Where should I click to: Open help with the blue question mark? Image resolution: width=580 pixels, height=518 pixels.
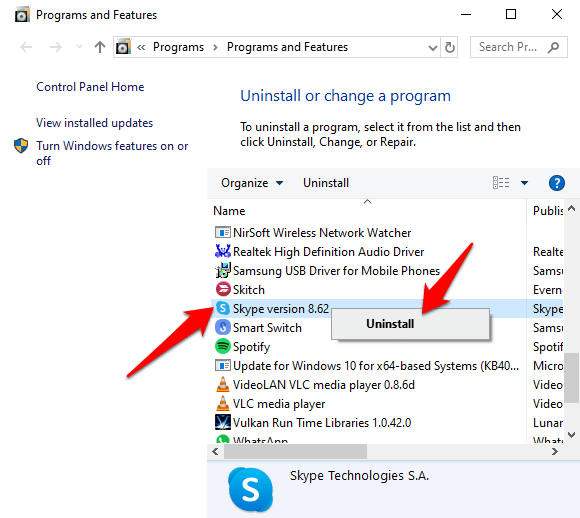(557, 183)
